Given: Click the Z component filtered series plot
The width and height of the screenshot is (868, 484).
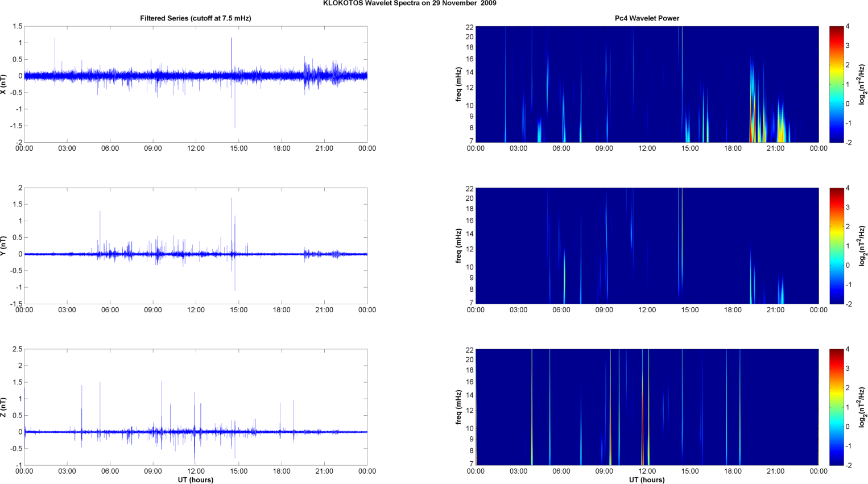Looking at the screenshot, I should click(195, 407).
